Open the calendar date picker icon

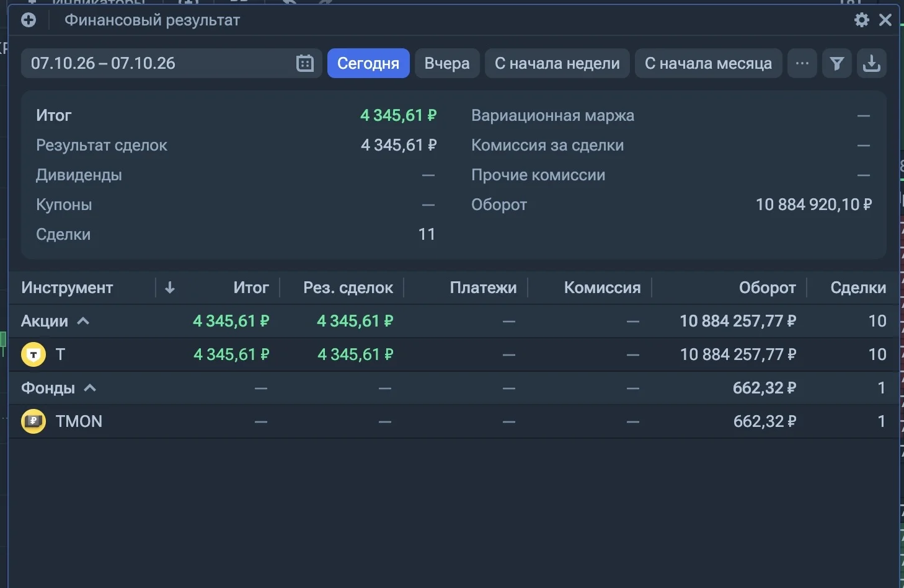(x=305, y=63)
